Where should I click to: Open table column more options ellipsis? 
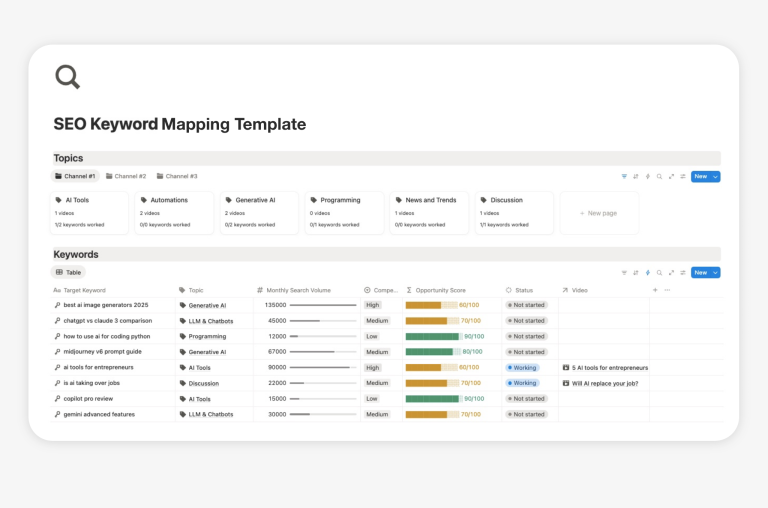(x=667, y=290)
